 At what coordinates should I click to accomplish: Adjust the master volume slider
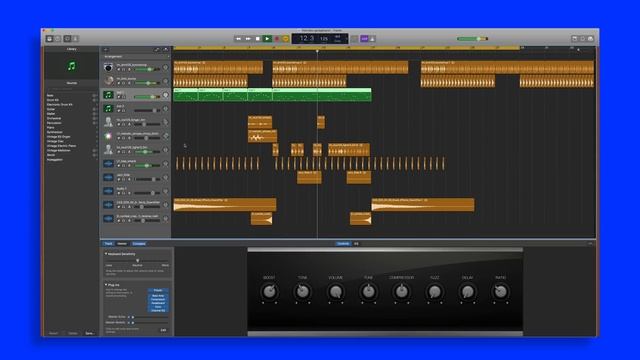click(472, 39)
